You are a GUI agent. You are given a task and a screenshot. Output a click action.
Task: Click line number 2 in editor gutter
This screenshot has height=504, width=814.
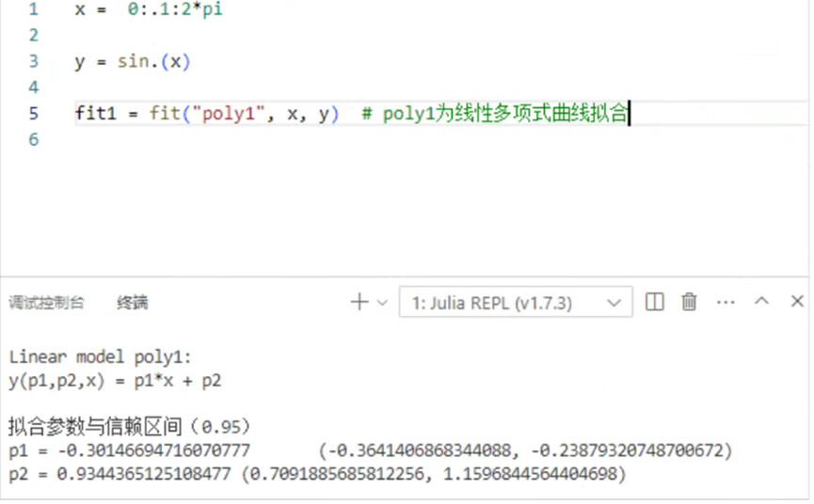(x=34, y=35)
